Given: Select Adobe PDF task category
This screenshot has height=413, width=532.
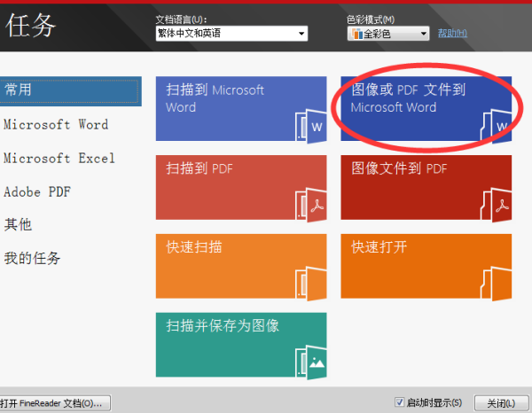Looking at the screenshot, I should pyautogui.click(x=37, y=192).
